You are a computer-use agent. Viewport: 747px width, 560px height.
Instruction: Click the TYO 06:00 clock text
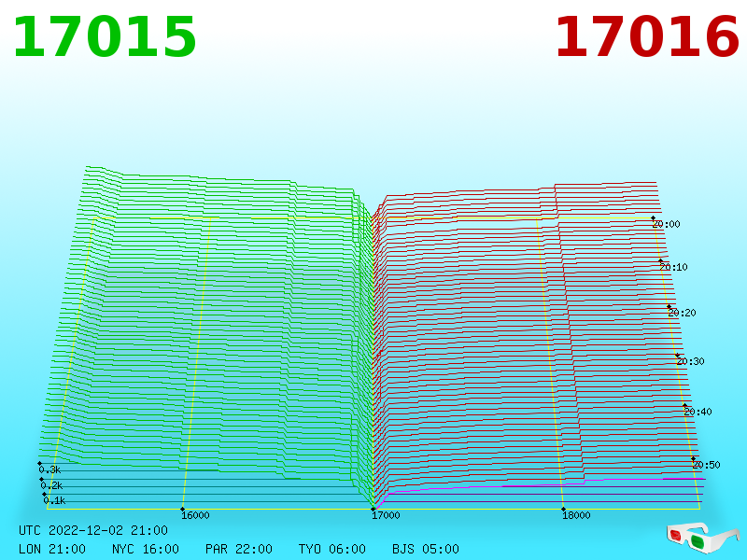pyautogui.click(x=332, y=549)
